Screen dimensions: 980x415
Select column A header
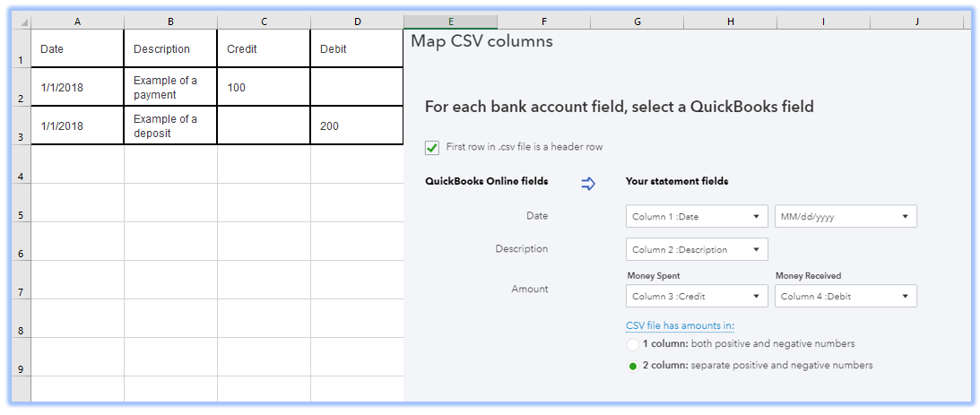pos(77,22)
